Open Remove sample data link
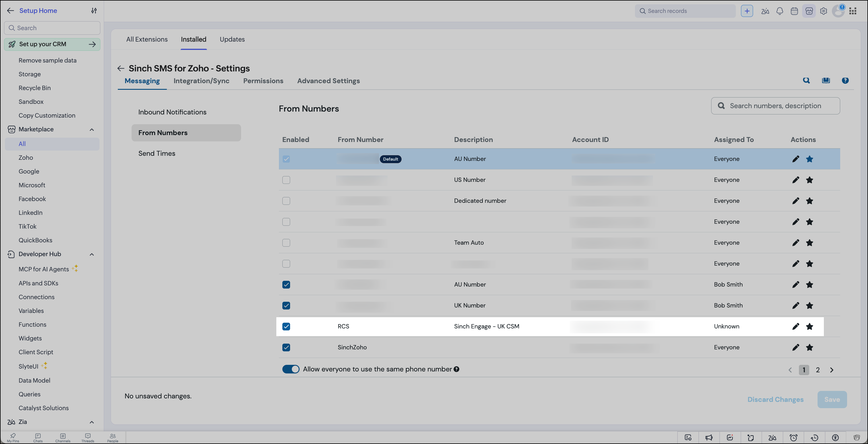Screen dimensions: 868x444 point(48,60)
